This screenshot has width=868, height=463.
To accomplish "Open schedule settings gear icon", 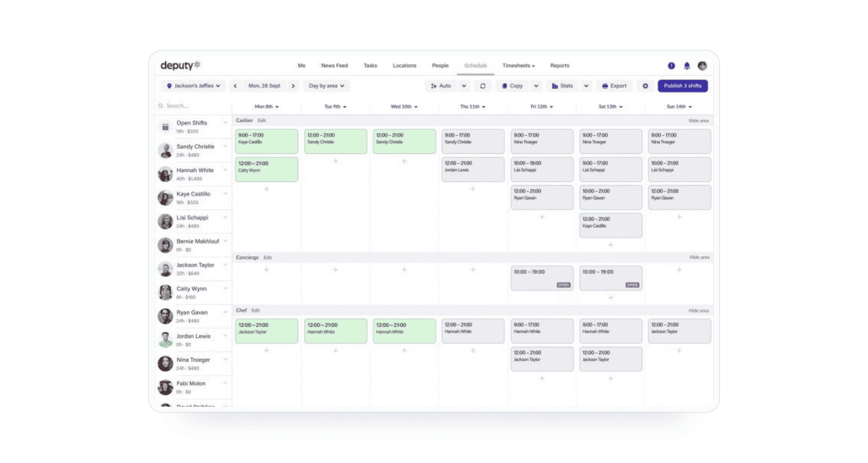I will [x=645, y=86].
